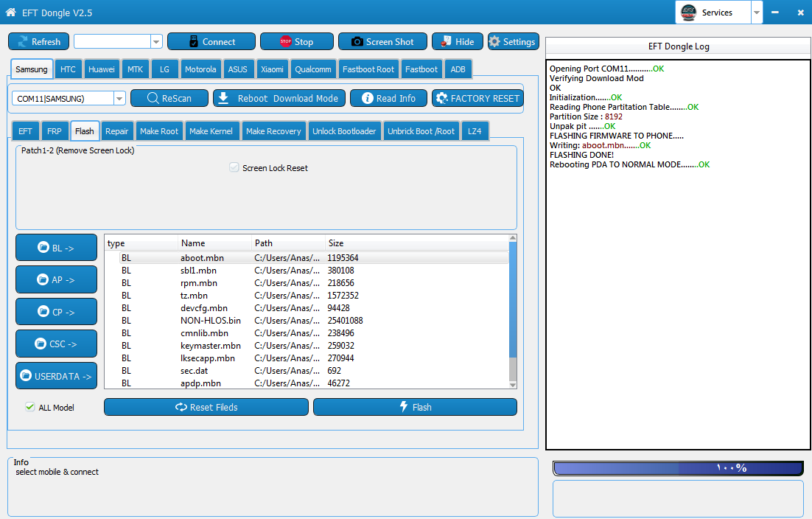The image size is (812, 519).
Task: Click the Connect button
Action: coord(211,41)
